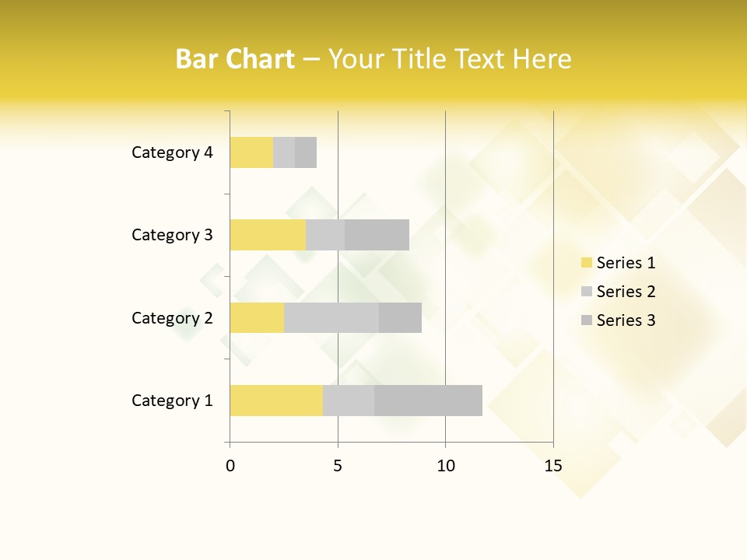747x560 pixels.
Task: Click the Series 3 legend color swatch
Action: [x=587, y=320]
